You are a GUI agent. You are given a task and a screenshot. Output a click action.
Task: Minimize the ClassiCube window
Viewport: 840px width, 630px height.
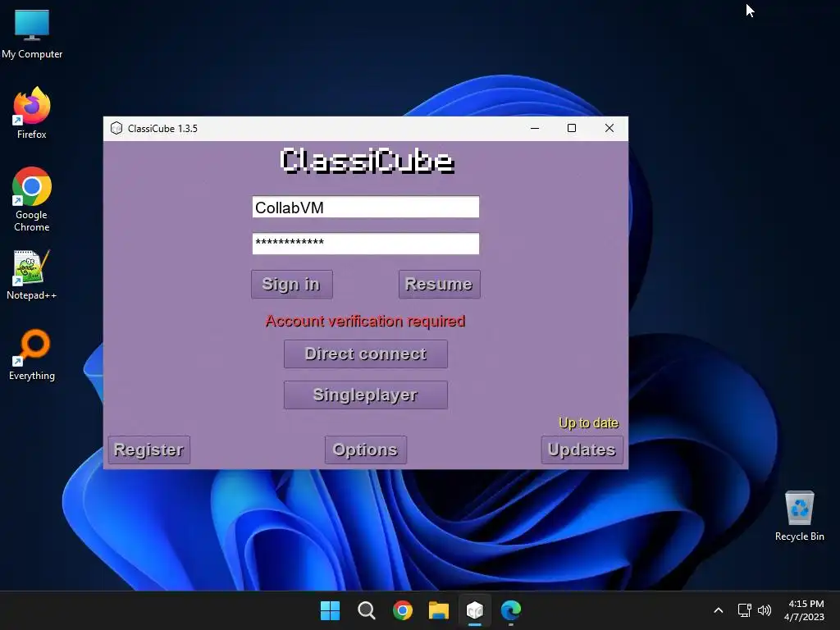[535, 129]
